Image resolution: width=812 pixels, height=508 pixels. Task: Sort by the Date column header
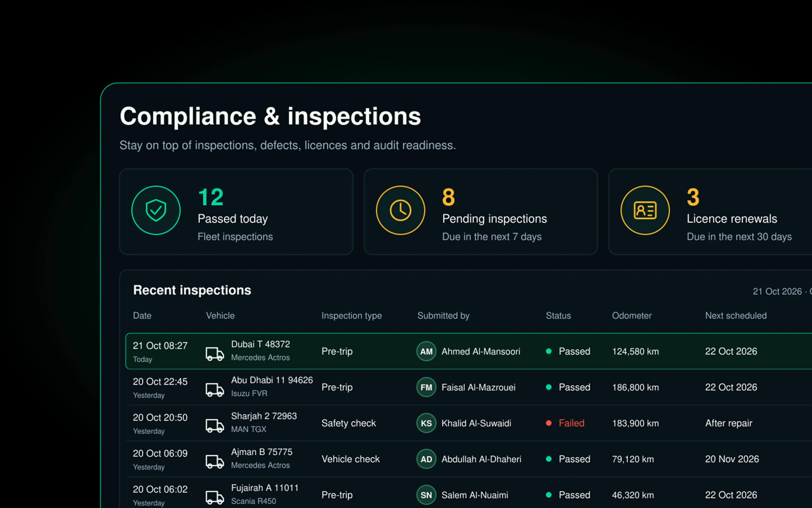coord(142,316)
